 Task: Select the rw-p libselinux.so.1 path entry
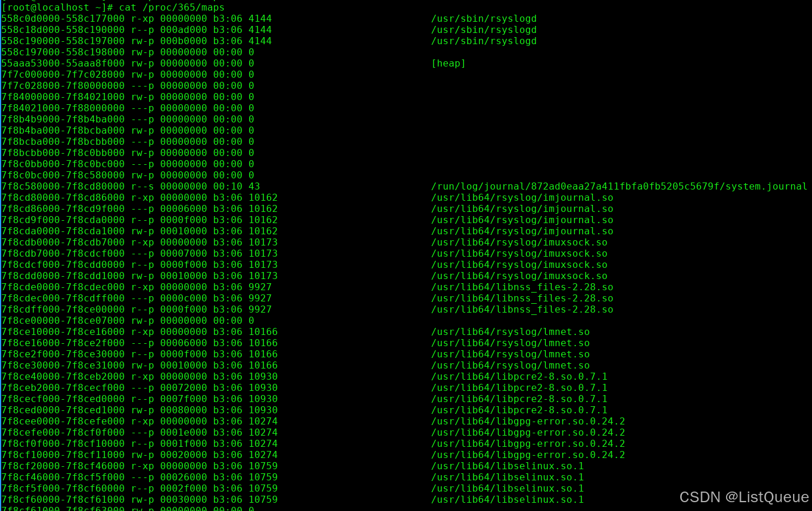pos(508,500)
